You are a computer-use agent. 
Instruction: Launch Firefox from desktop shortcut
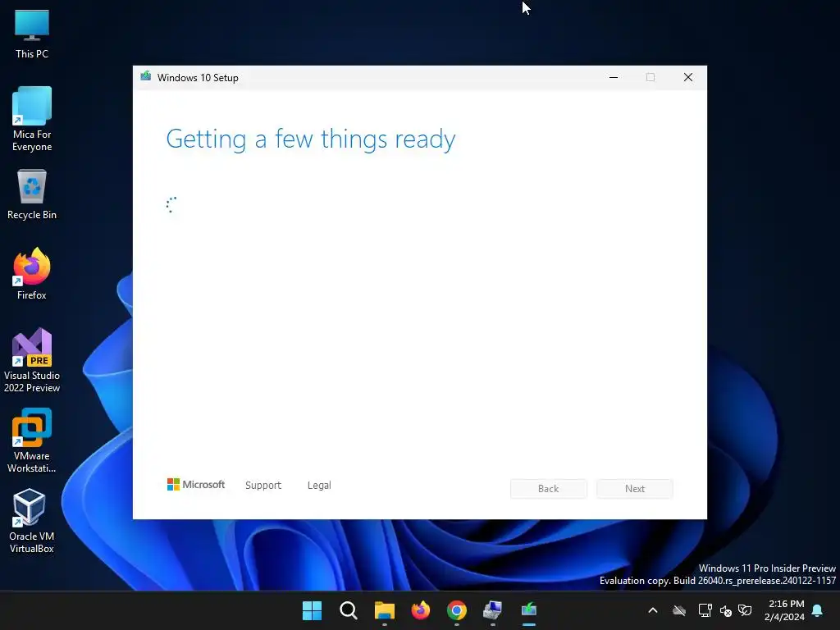(x=32, y=274)
